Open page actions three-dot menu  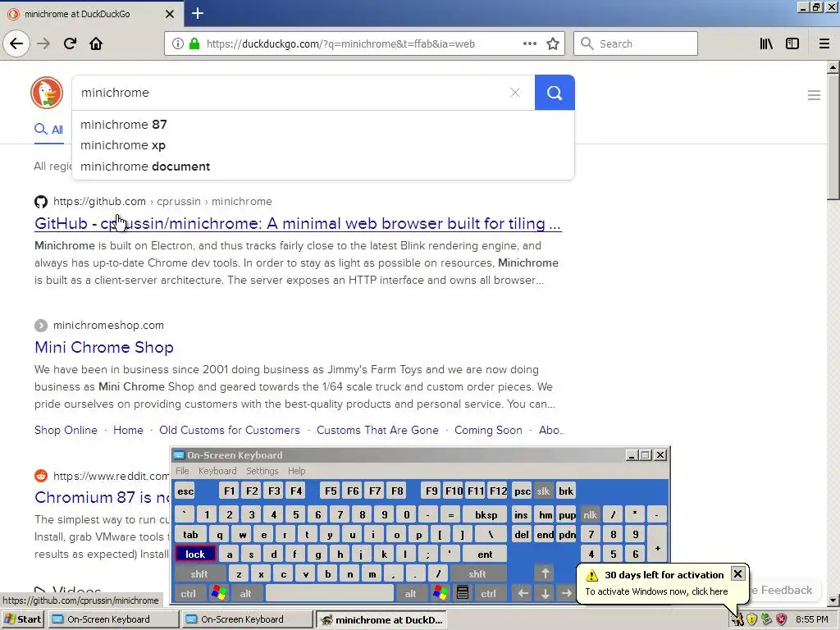pos(530,44)
